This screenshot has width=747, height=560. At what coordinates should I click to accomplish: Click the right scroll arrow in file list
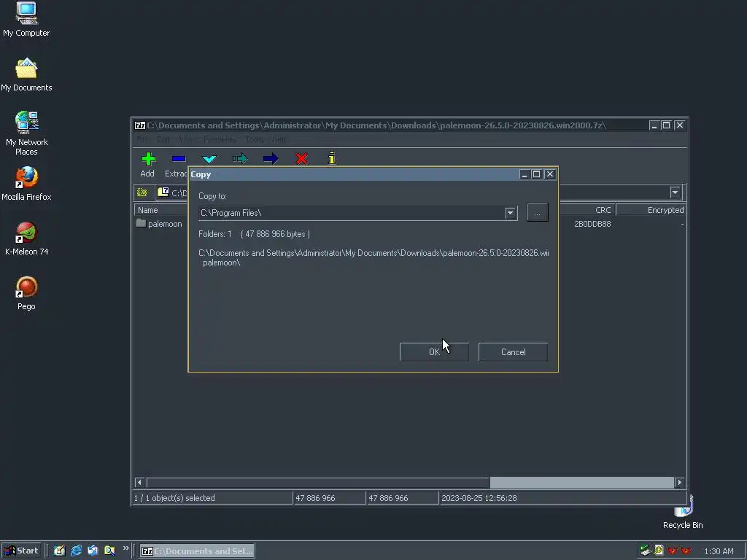click(x=680, y=483)
